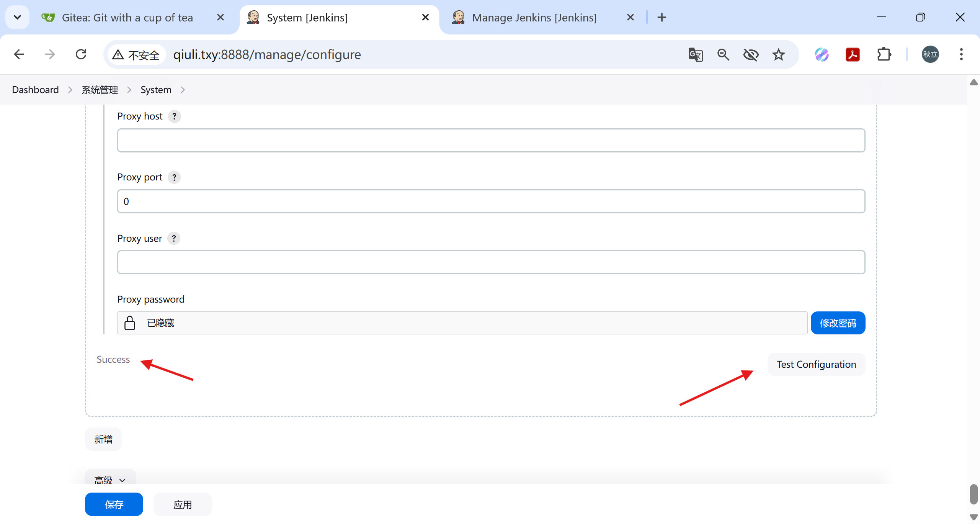The image size is (980, 524).
Task: Click the 保存 save button
Action: pyautogui.click(x=114, y=504)
